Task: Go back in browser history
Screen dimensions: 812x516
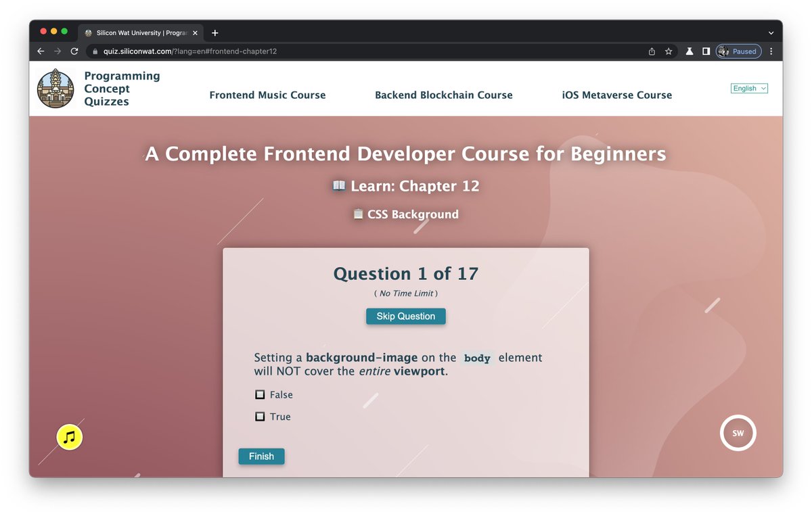Action: click(41, 51)
